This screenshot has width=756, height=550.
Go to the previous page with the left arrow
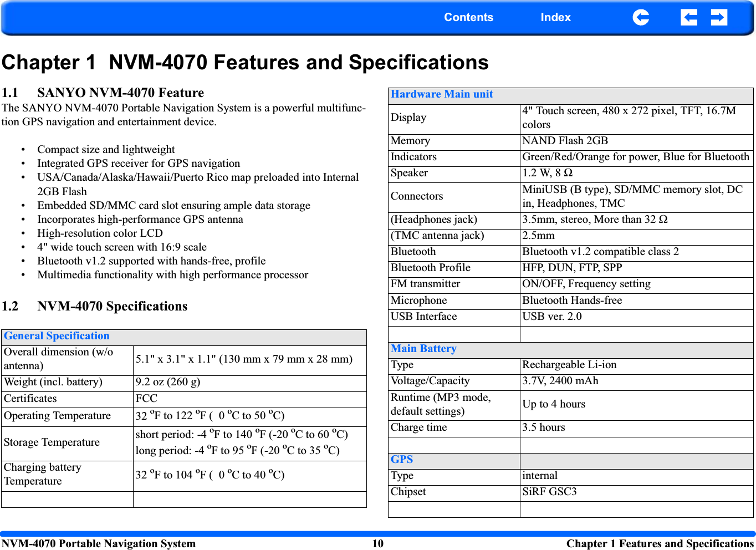689,18
